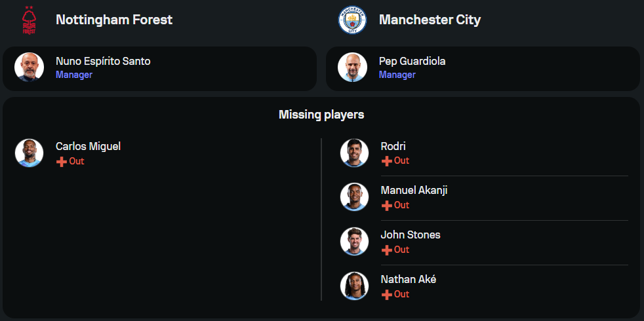Click the injury cross under Manuel Akanji
Screen dimensions: 644x321
click(x=387, y=206)
